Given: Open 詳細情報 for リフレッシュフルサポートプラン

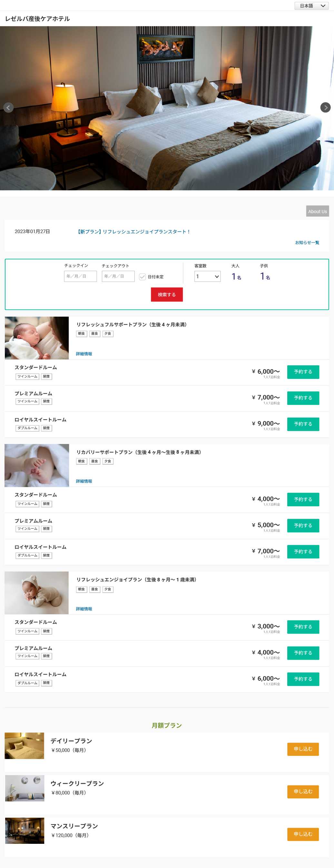Looking at the screenshot, I should [x=84, y=354].
